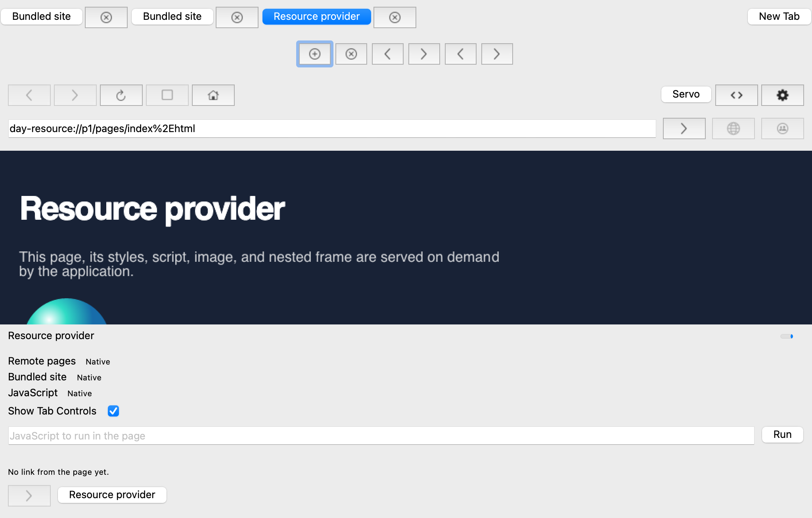
Task: Close the Resource provider tab
Action: coord(395,17)
